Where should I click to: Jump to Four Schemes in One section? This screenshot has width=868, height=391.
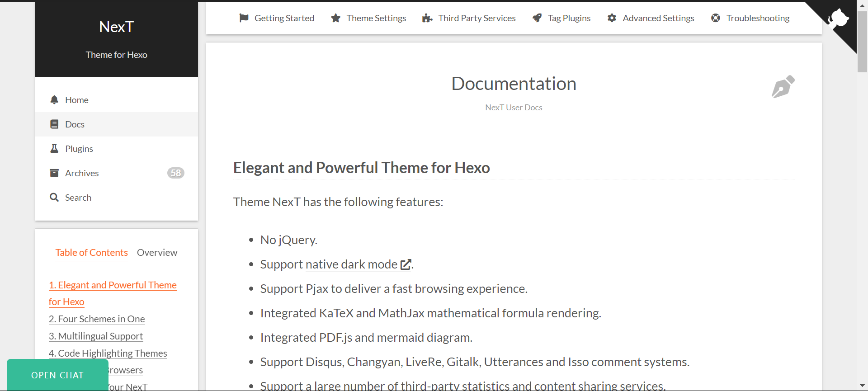tap(97, 319)
